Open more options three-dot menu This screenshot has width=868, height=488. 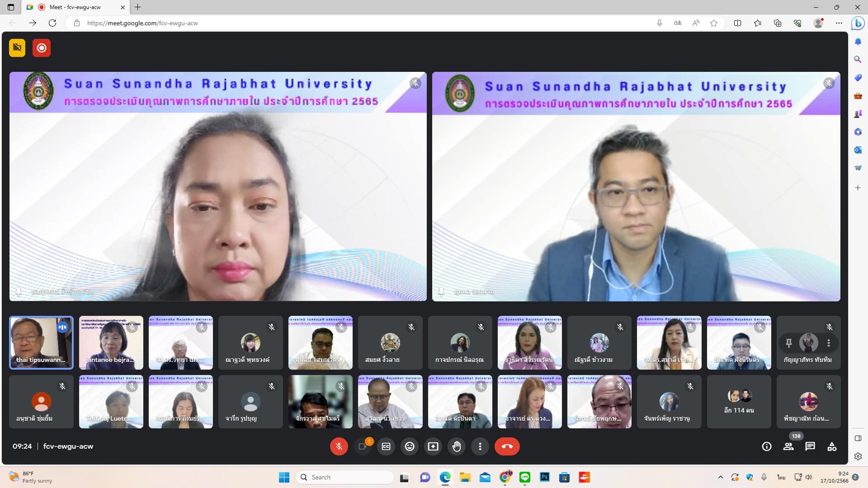480,446
